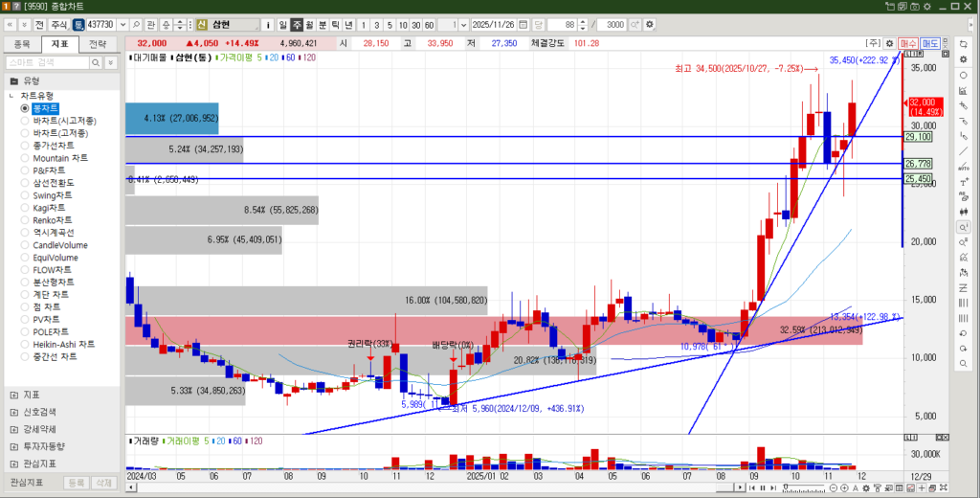Expand the 신호검색 section
980x498 pixels.
12,412
